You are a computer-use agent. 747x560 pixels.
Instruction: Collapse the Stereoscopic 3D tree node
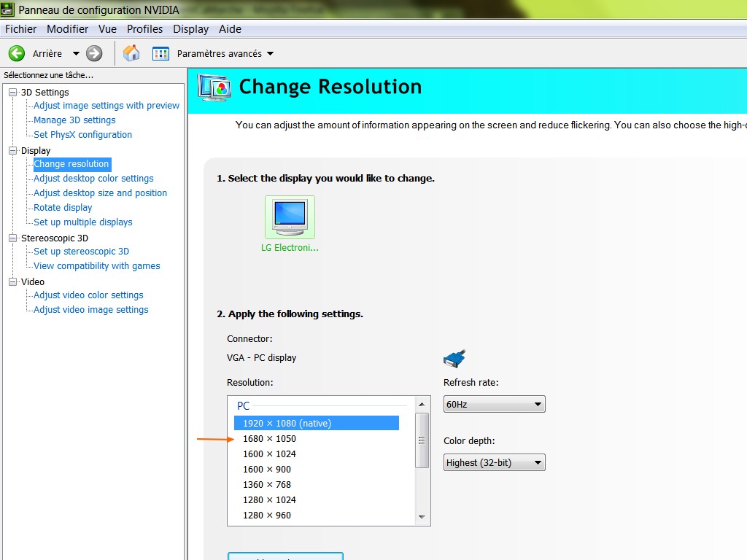click(12, 238)
